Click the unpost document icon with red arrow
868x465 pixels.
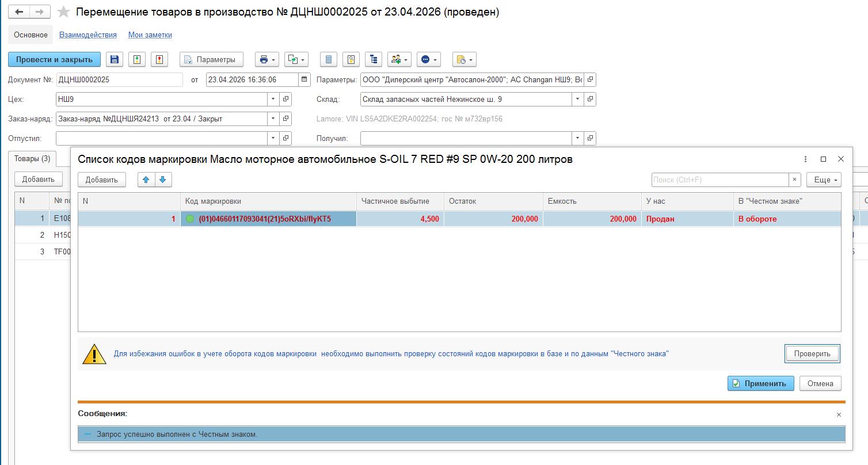coord(158,59)
